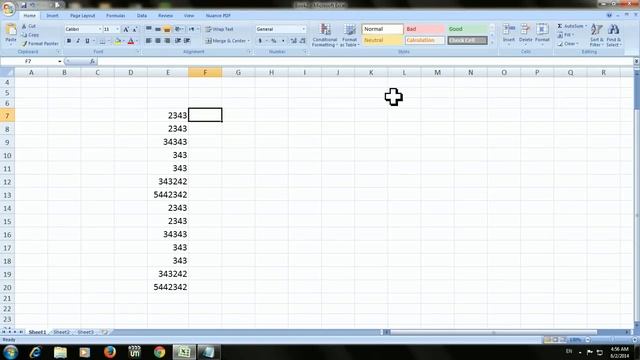Screen dimensions: 640x360
Task: Toggle underline formatting
Action: point(87,41)
